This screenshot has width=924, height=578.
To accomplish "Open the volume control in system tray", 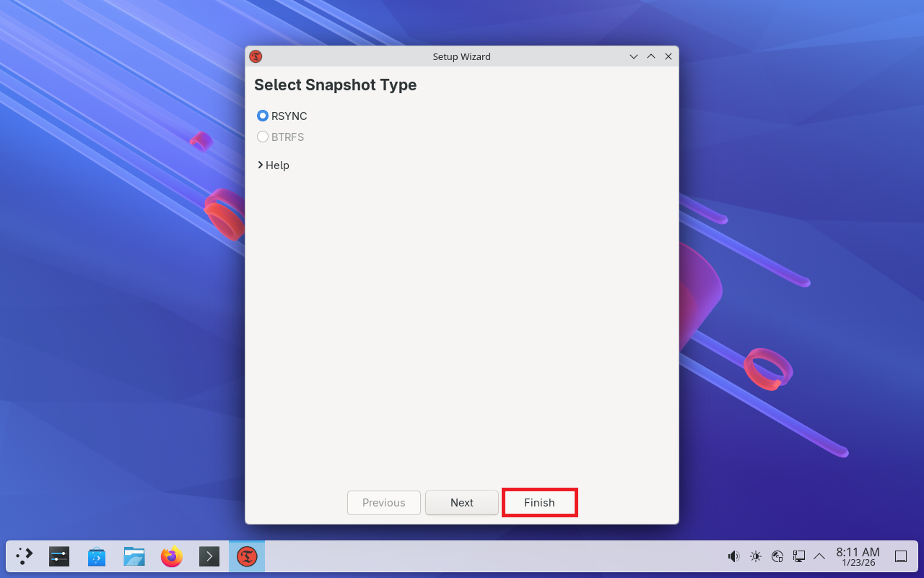I will 733,556.
